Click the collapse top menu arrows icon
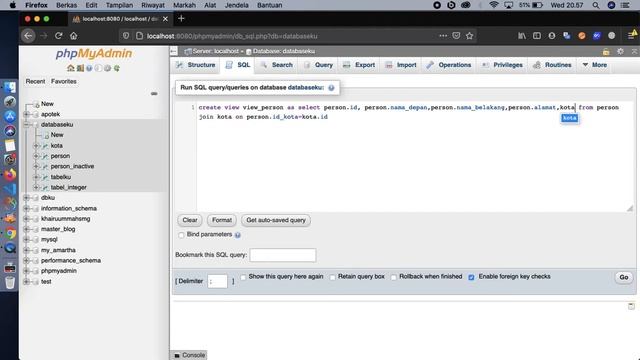Viewport: 640px width, 360px height. point(634,51)
